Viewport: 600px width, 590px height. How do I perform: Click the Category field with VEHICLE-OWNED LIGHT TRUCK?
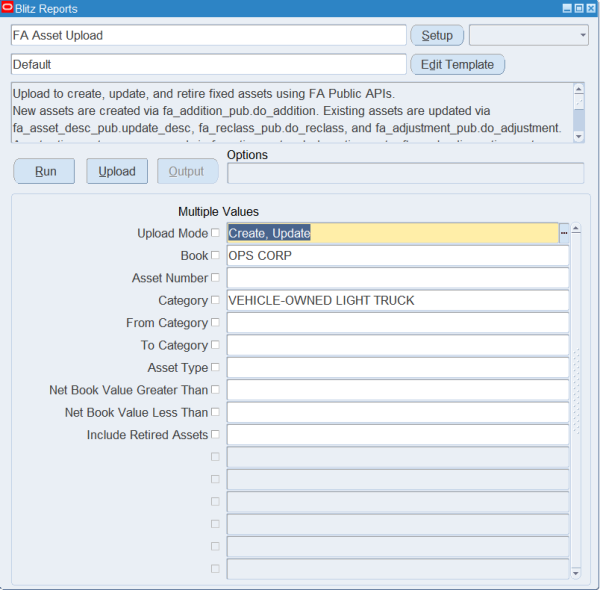pyautogui.click(x=398, y=300)
